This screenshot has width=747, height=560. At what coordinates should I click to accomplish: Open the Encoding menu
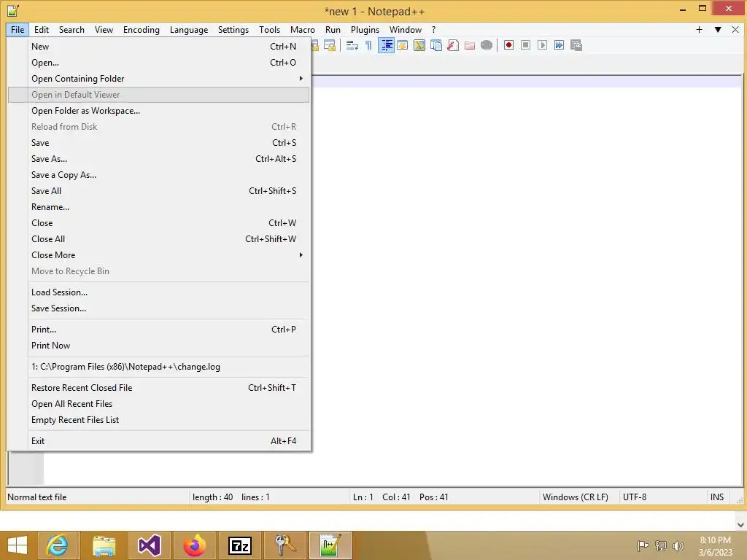point(141,29)
